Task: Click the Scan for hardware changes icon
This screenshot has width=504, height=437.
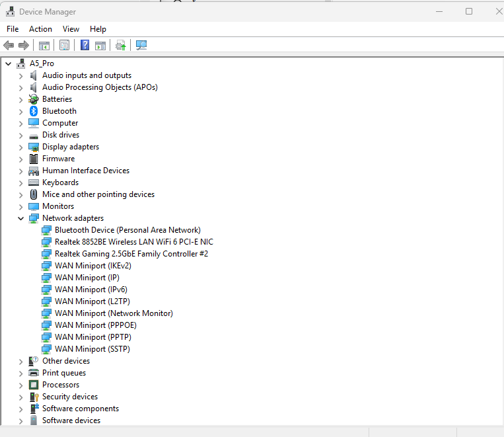Action: (141, 46)
